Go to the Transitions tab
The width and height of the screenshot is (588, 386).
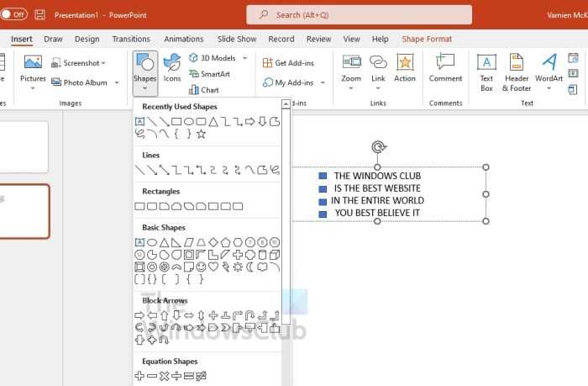[131, 39]
